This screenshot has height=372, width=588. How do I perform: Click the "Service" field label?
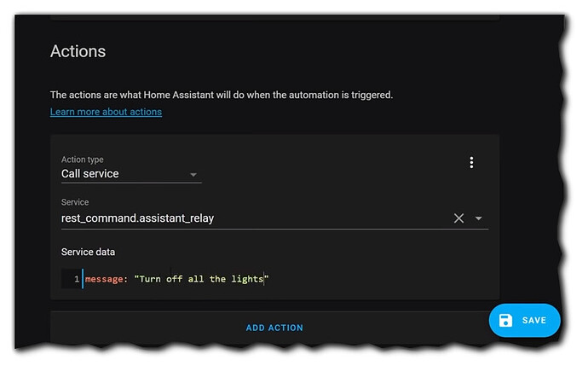click(x=75, y=203)
